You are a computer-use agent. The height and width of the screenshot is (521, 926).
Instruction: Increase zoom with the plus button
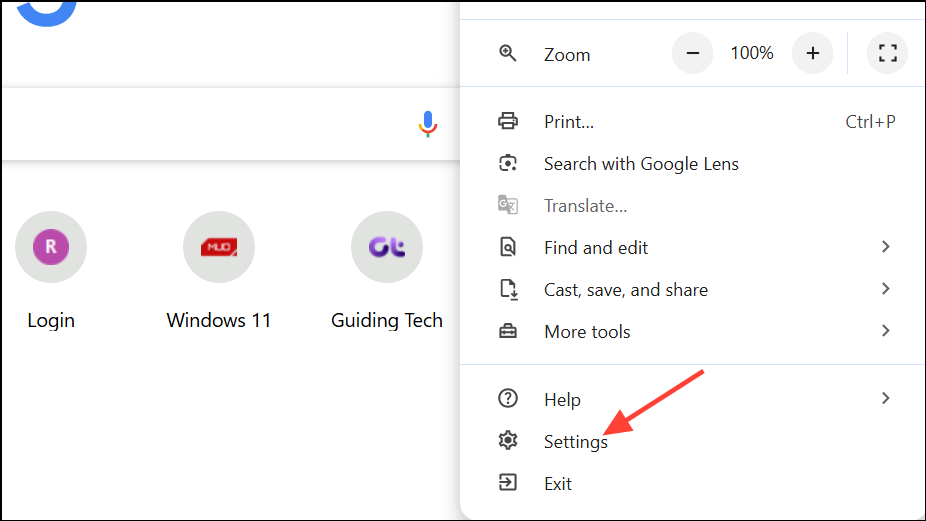(812, 54)
